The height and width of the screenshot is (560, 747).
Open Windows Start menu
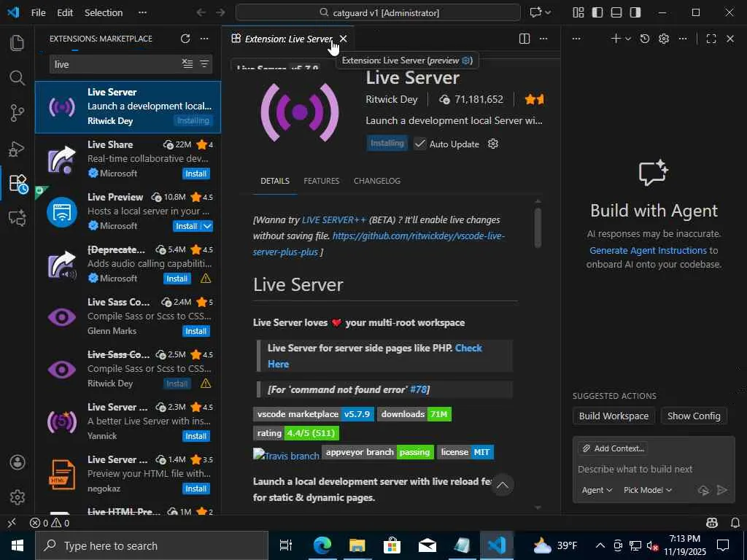[18, 545]
